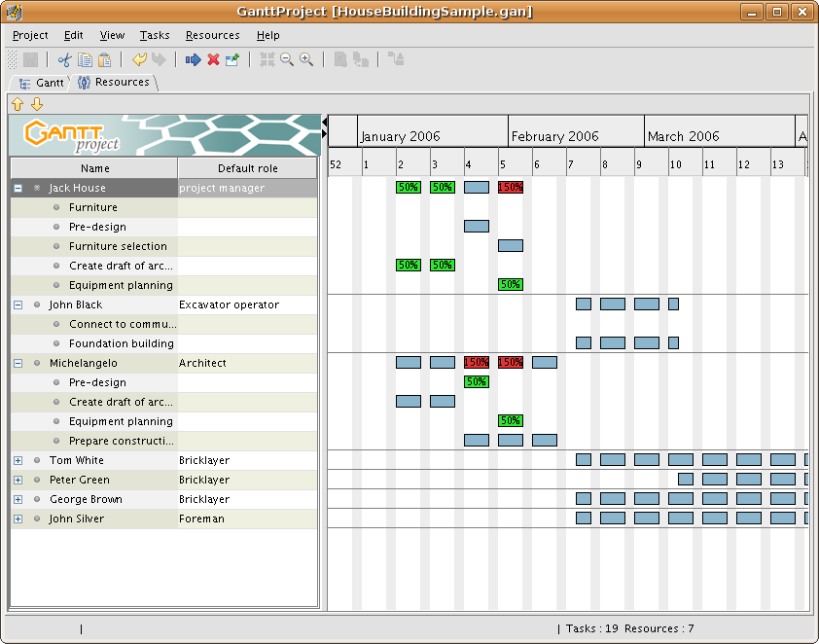The width and height of the screenshot is (819, 644).
Task: Click the Cut scissors icon
Action: (65, 59)
